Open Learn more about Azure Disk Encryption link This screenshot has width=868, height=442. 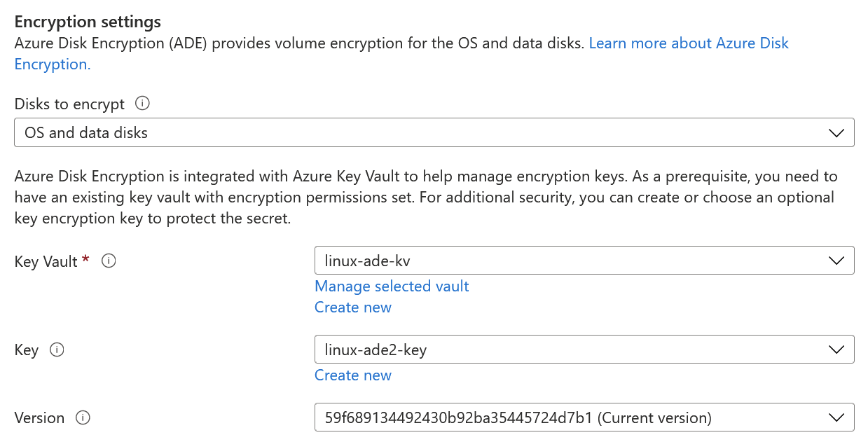click(x=401, y=54)
